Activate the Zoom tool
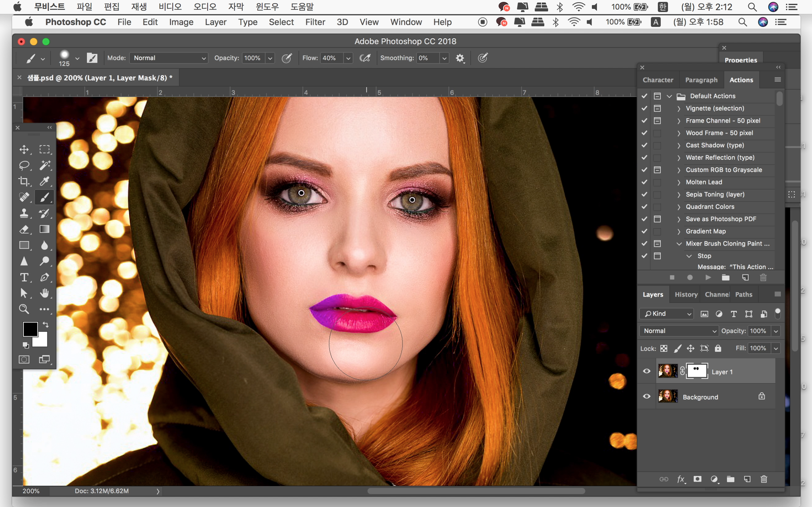Image resolution: width=812 pixels, height=507 pixels. (x=24, y=309)
